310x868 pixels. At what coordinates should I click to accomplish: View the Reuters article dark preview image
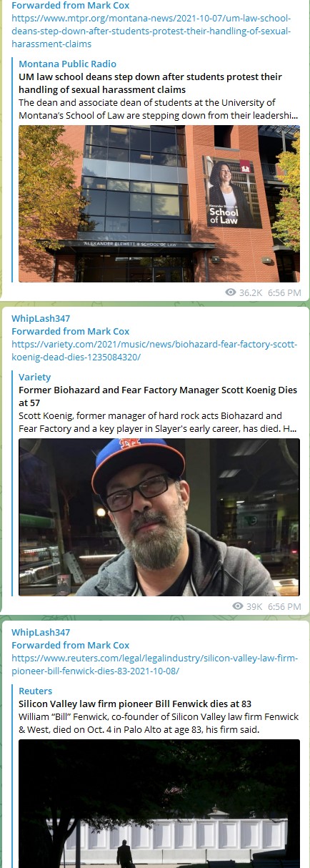[x=159, y=804]
